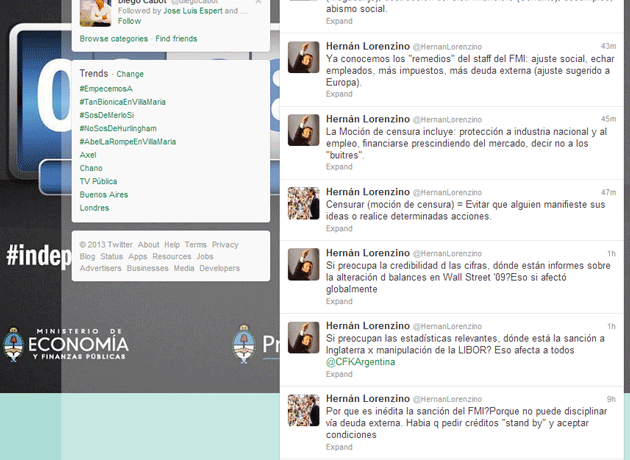630x460 pixels.
Task: Click @HernanLorenzino handle on LIBOR tweet
Action: coord(447,326)
